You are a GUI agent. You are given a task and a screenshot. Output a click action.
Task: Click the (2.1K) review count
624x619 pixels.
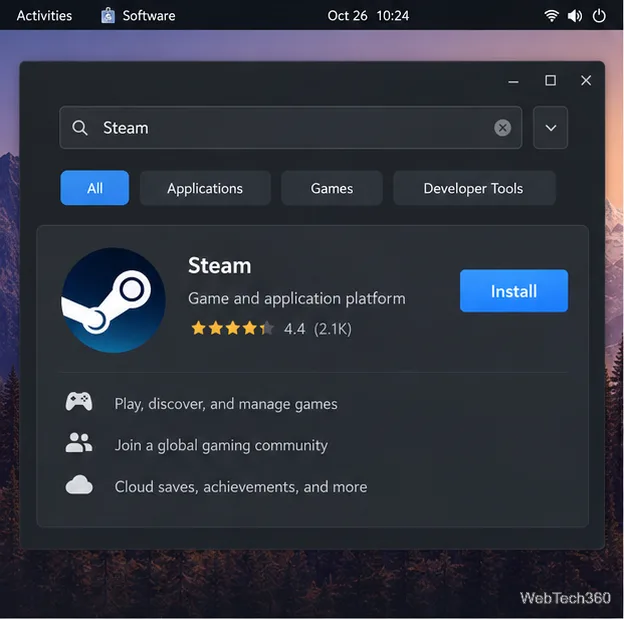pyautogui.click(x=333, y=329)
